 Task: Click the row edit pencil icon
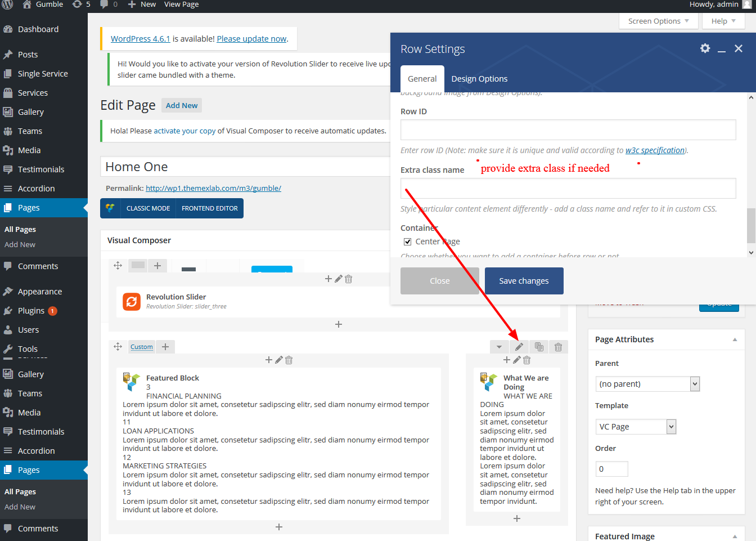[519, 347]
